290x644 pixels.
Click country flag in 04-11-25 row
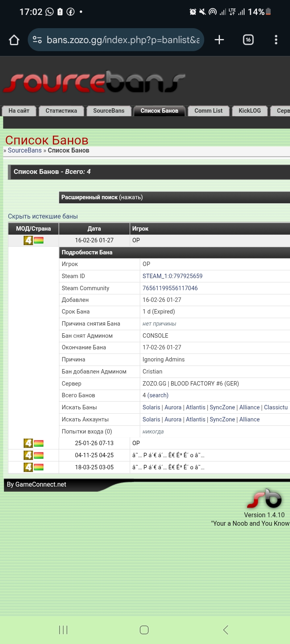pyautogui.click(x=39, y=455)
